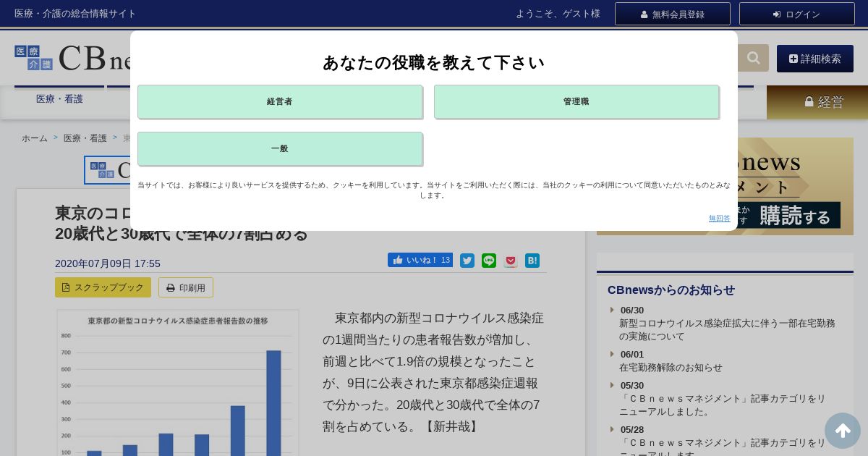Open 詳細検索 advanced search

coord(815,59)
